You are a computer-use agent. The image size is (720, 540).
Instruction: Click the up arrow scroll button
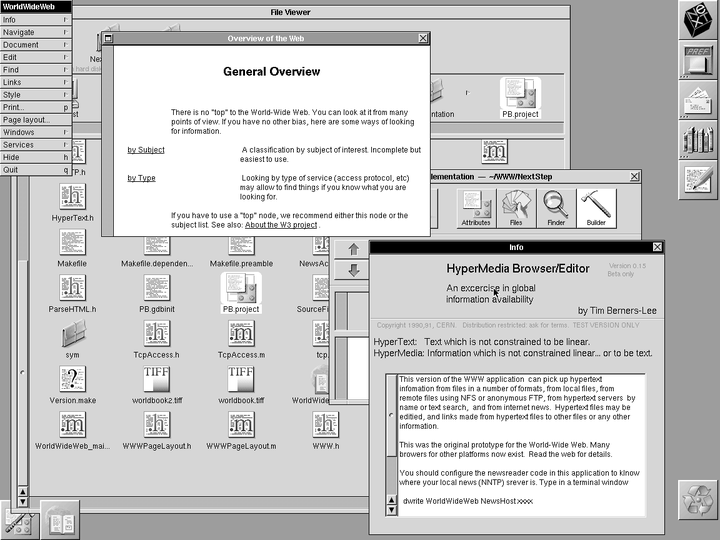click(x=353, y=249)
